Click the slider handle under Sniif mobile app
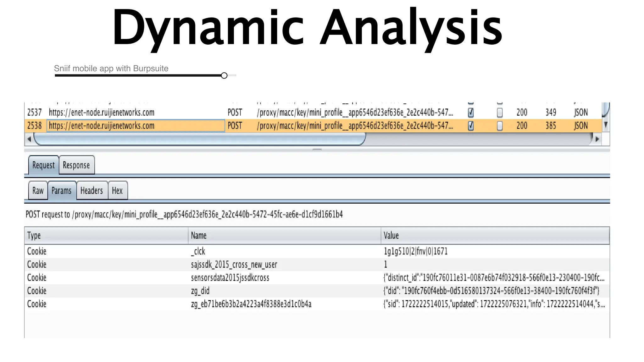The width and height of the screenshot is (644, 362). click(224, 75)
